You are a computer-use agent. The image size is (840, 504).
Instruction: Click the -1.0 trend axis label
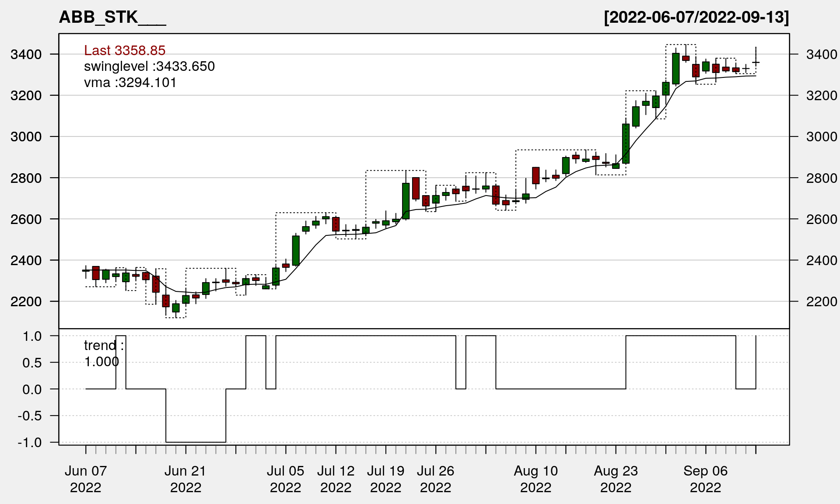pos(30,442)
